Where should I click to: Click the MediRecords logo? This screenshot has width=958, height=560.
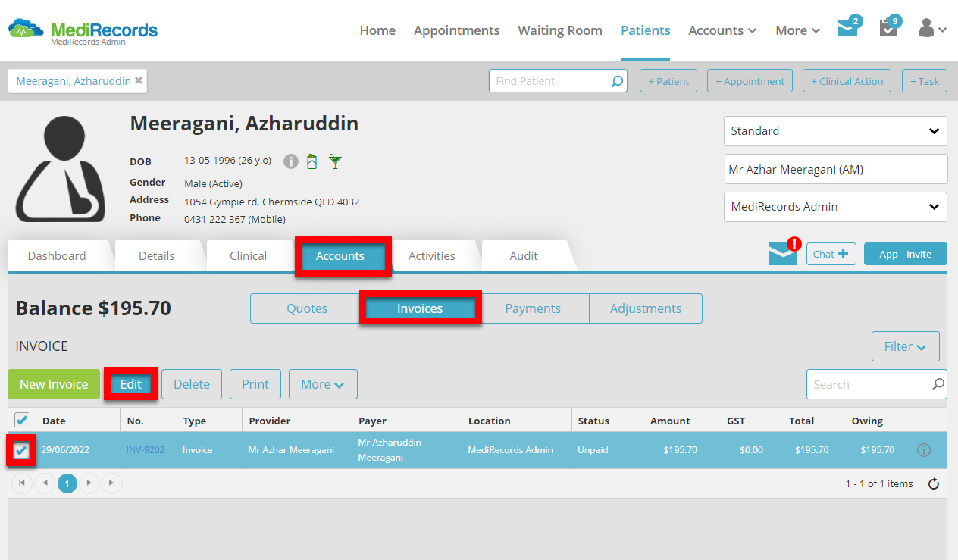tap(83, 30)
